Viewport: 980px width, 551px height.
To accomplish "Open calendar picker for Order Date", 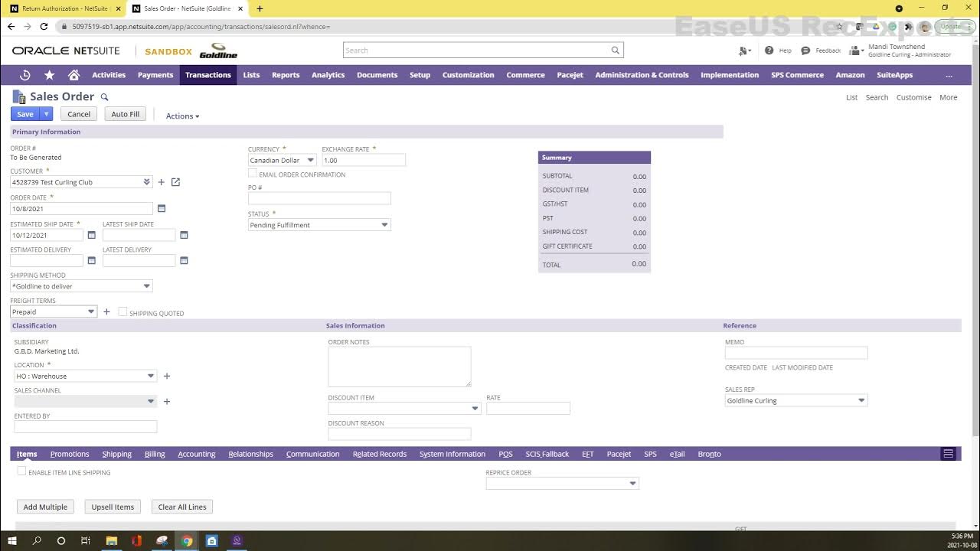I will (162, 208).
